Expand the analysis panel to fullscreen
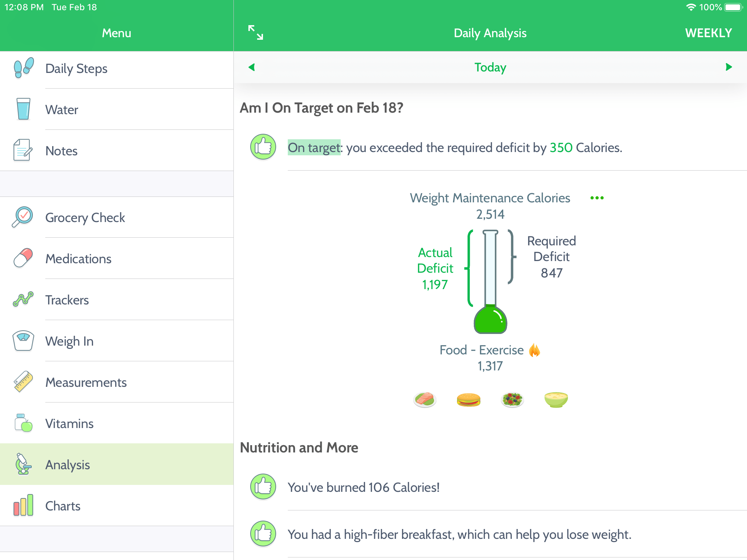 [256, 32]
